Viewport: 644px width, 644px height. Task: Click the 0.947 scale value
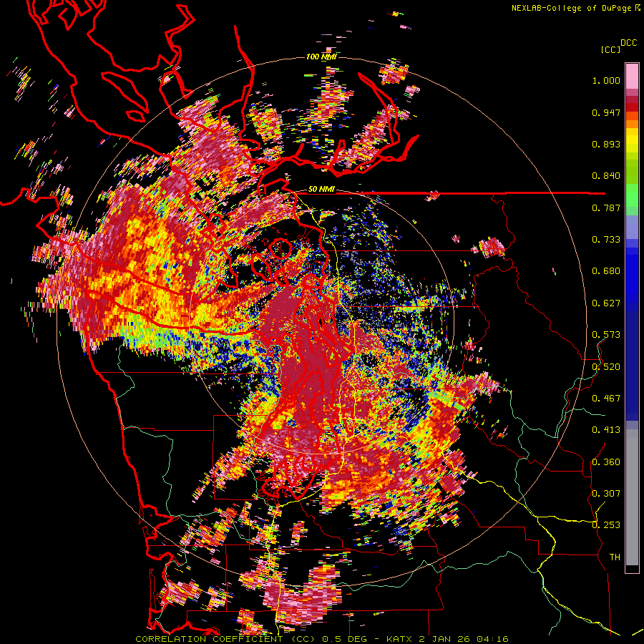point(606,112)
